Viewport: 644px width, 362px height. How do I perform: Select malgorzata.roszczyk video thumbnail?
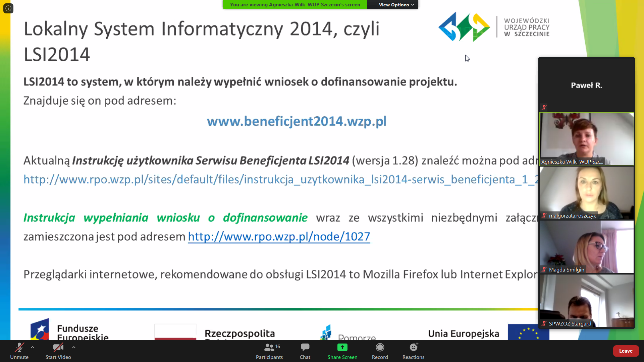tap(586, 193)
